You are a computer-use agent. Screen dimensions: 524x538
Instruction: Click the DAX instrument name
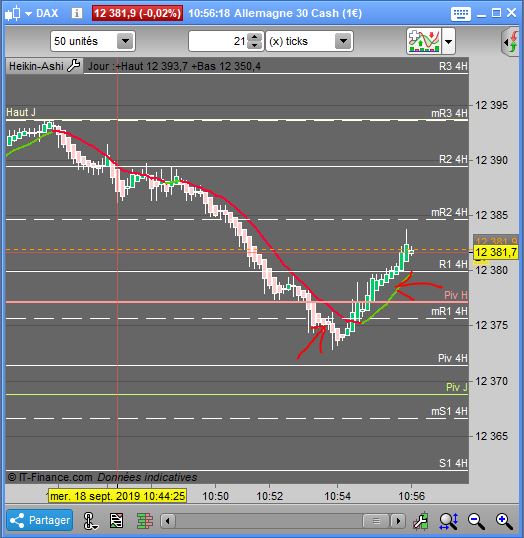pos(47,13)
